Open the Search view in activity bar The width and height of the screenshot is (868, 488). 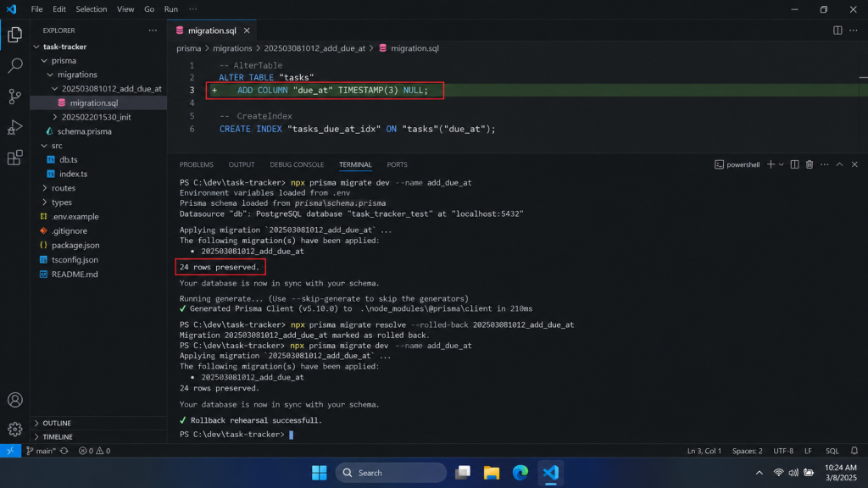coord(15,65)
